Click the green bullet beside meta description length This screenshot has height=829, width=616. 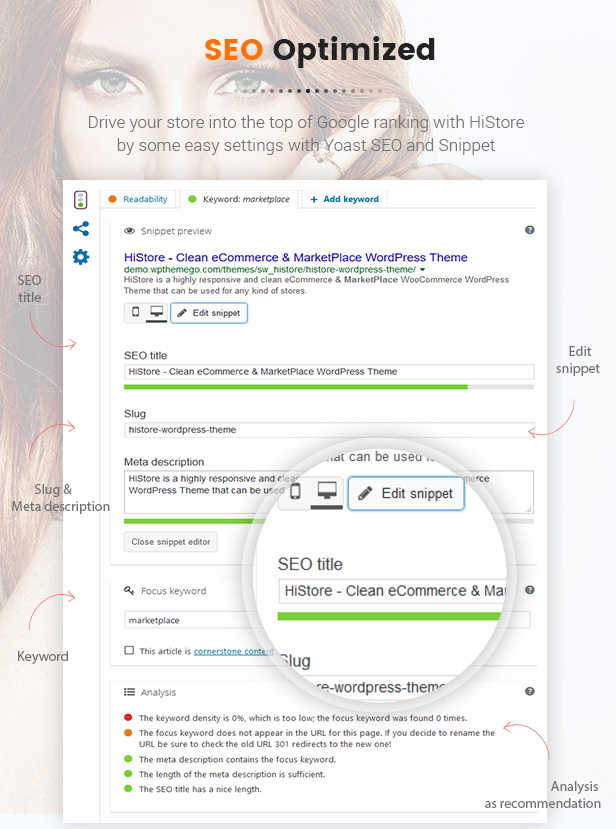point(128,773)
